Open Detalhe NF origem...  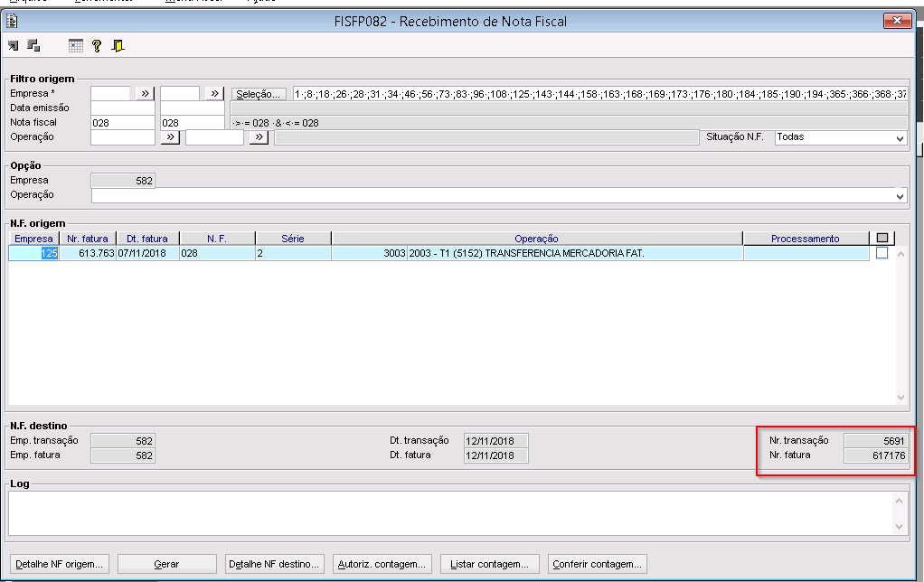point(59,564)
